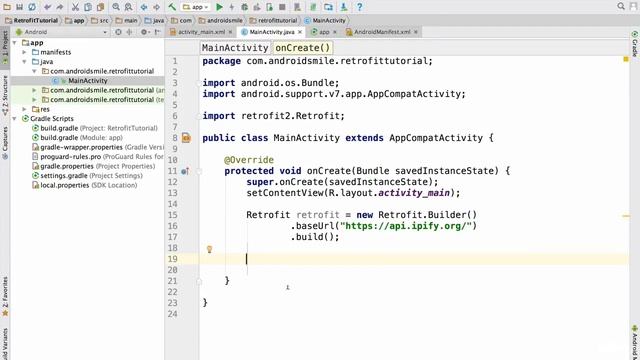
Task: Click the Apply Changes lightning icon
Action: [x=231, y=7]
